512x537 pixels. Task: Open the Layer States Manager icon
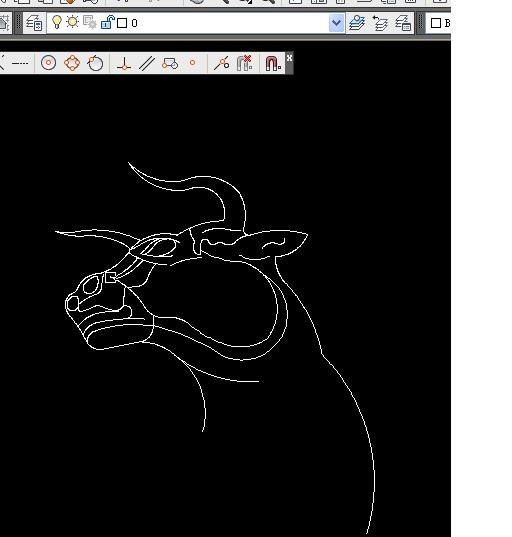(403, 23)
